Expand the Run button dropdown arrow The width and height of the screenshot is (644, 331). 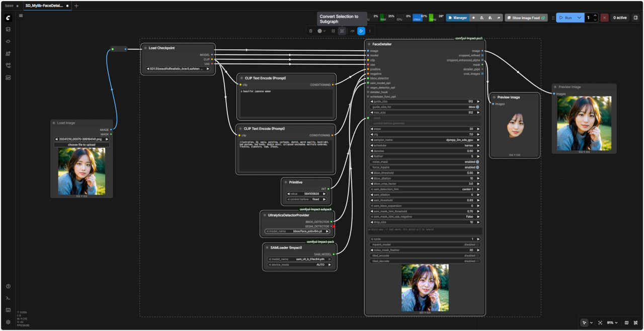pyautogui.click(x=580, y=18)
